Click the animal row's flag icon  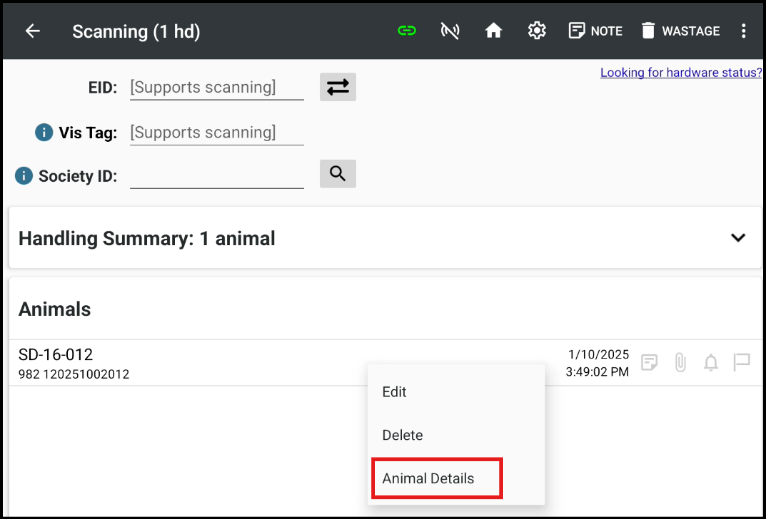click(742, 363)
